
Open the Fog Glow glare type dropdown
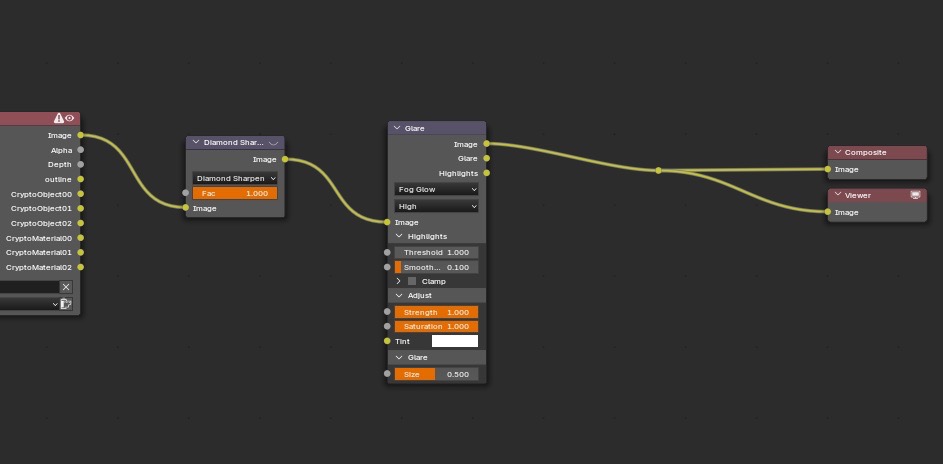(437, 189)
